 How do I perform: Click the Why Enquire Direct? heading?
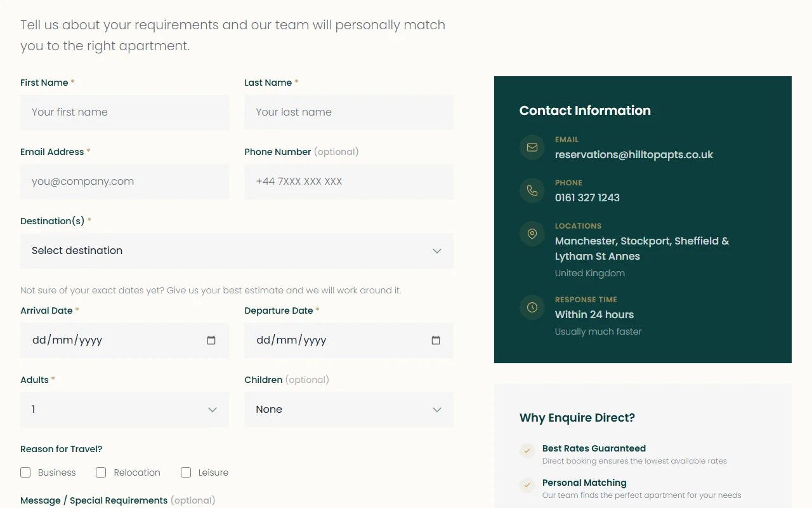577,418
